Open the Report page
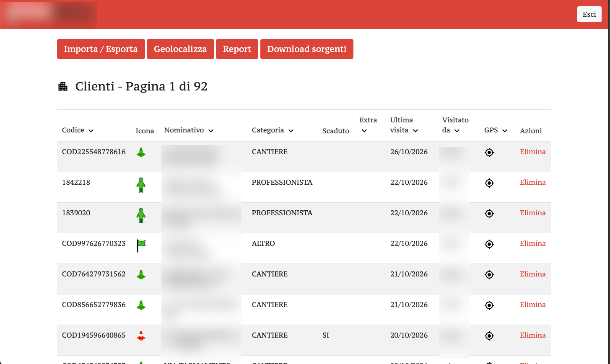Image resolution: width=610 pixels, height=364 pixels. 237,49
